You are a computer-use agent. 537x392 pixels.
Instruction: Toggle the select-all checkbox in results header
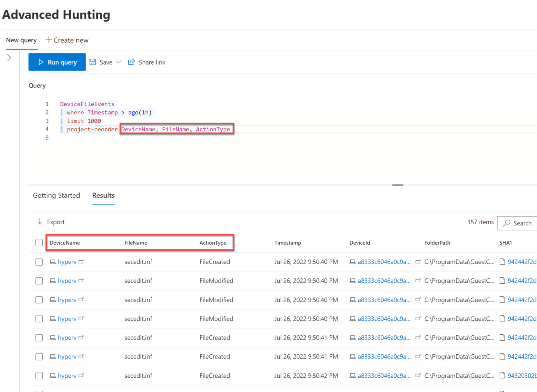coord(39,243)
